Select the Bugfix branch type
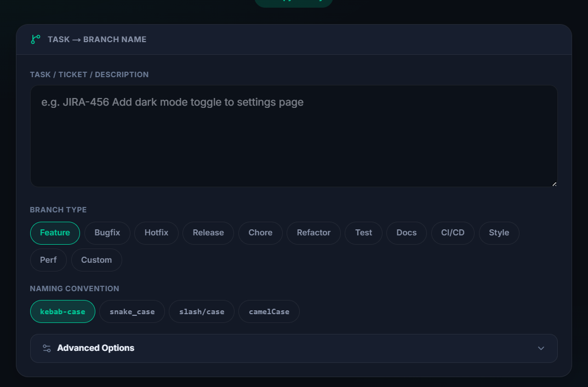The image size is (588, 387). coord(107,233)
